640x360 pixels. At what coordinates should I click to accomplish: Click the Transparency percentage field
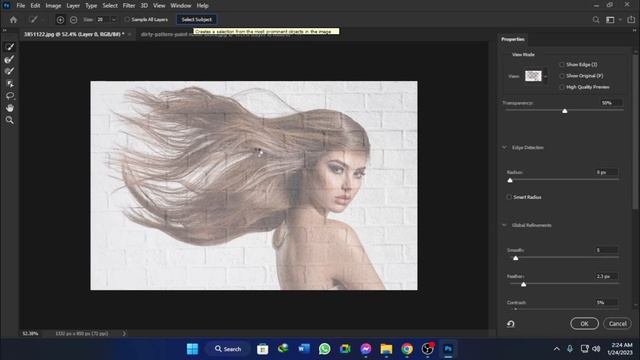point(611,103)
